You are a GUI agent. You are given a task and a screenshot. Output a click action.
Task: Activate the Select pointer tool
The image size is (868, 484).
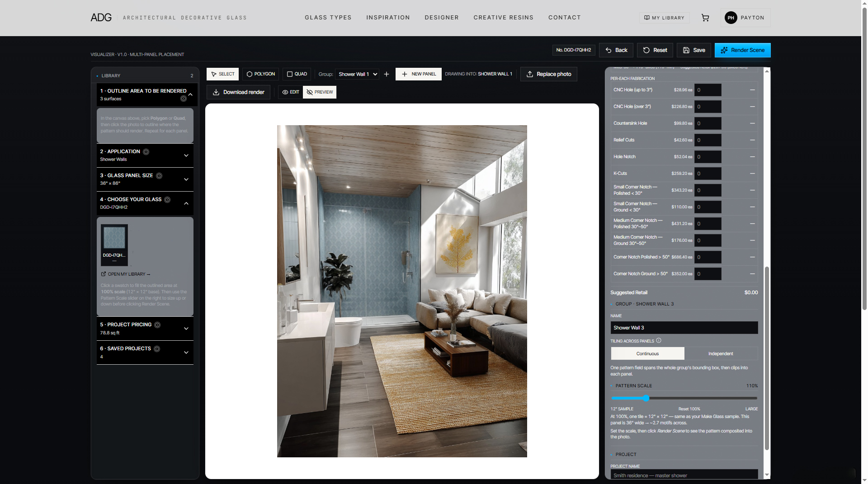[222, 74]
